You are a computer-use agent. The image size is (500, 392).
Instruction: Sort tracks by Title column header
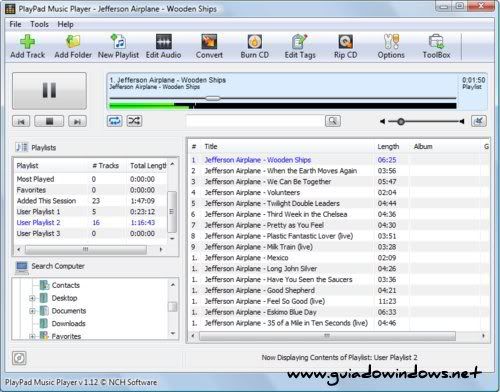(211, 147)
